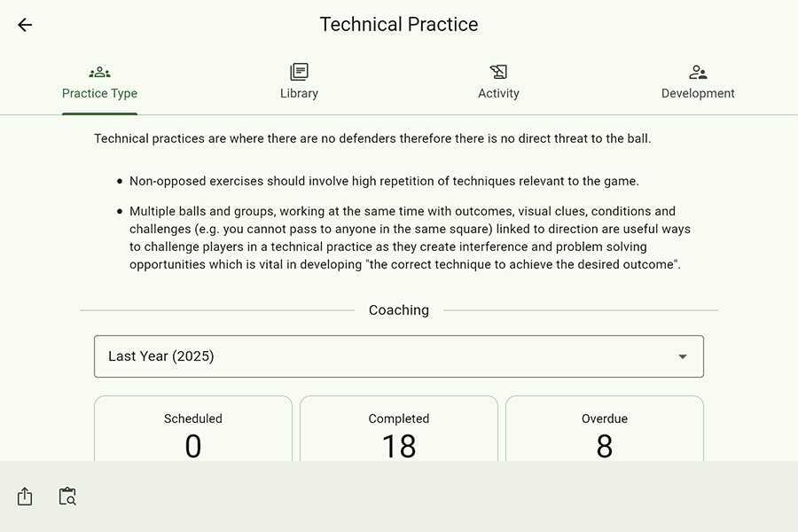The height and width of the screenshot is (532, 798).
Task: Go back using the arrow icon
Action: [x=25, y=25]
